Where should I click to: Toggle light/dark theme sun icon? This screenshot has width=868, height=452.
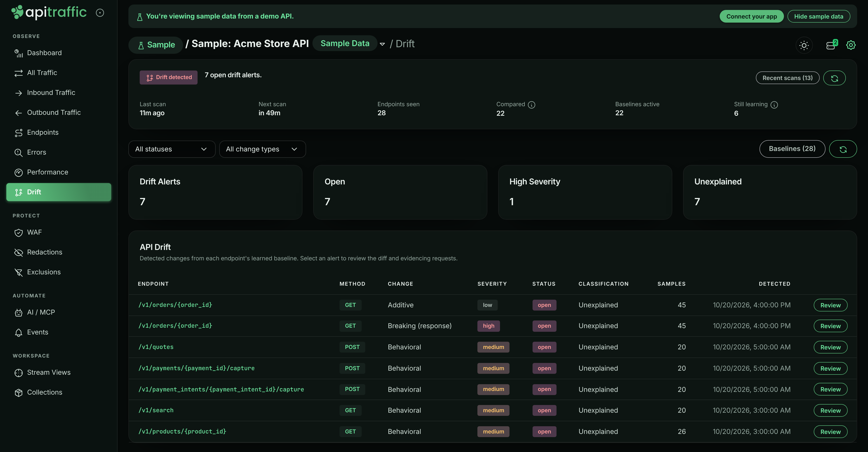(x=804, y=45)
